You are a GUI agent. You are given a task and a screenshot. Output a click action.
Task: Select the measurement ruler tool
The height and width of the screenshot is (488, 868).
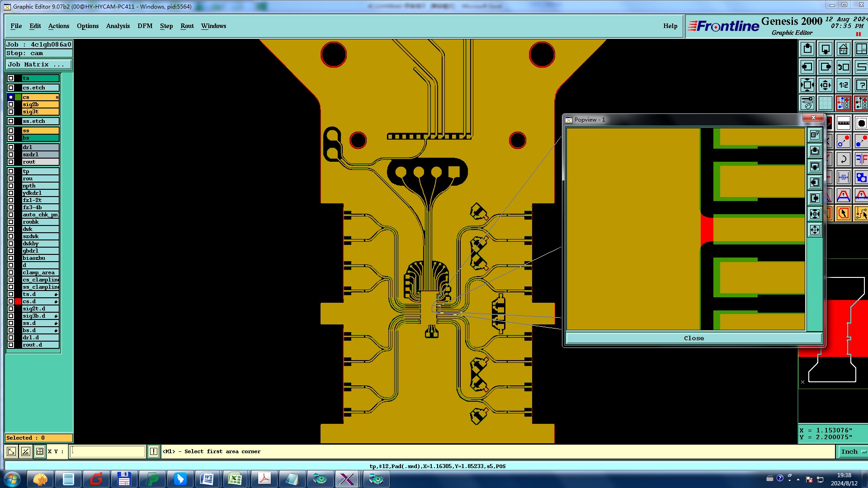click(x=844, y=123)
